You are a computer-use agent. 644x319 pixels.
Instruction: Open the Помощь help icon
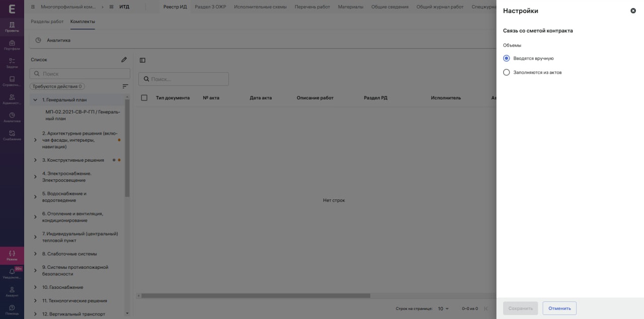click(12, 309)
